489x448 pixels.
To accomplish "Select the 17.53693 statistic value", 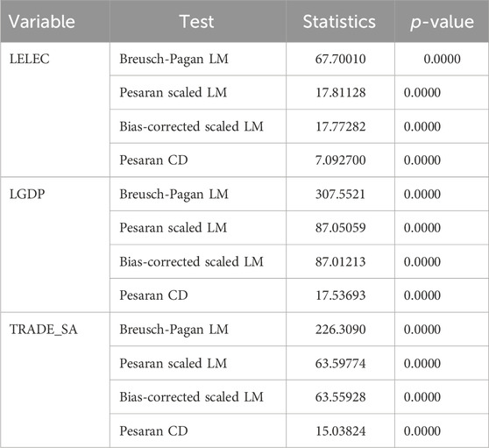I will 340,295.
